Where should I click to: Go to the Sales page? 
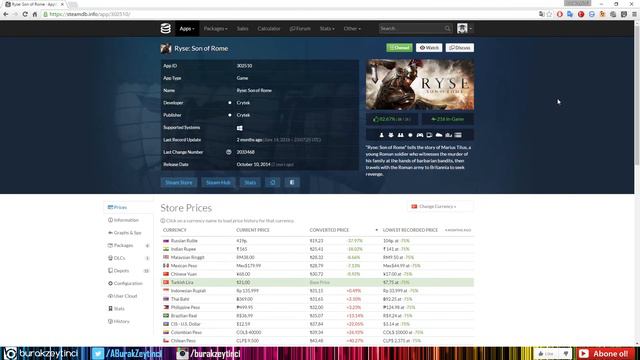[x=242, y=29]
